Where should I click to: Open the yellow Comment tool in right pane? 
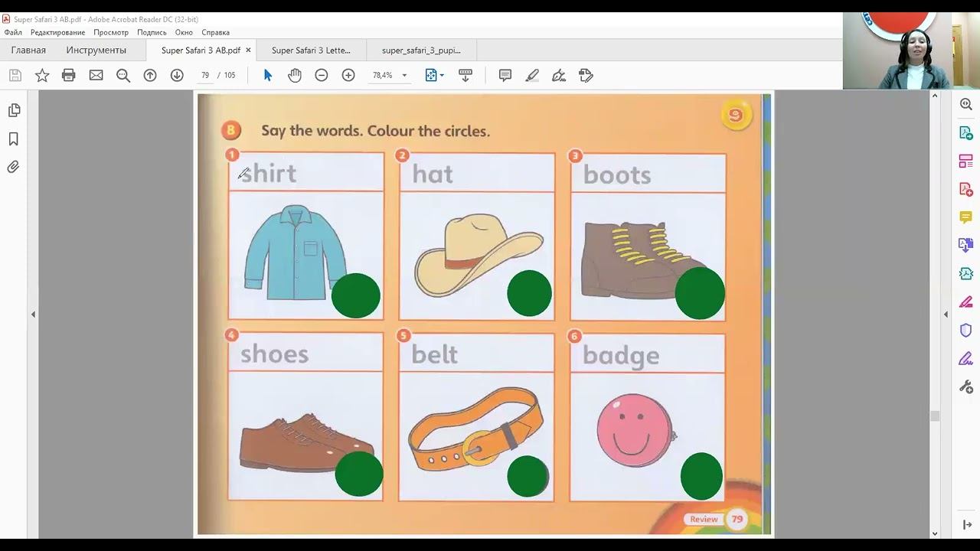click(966, 217)
